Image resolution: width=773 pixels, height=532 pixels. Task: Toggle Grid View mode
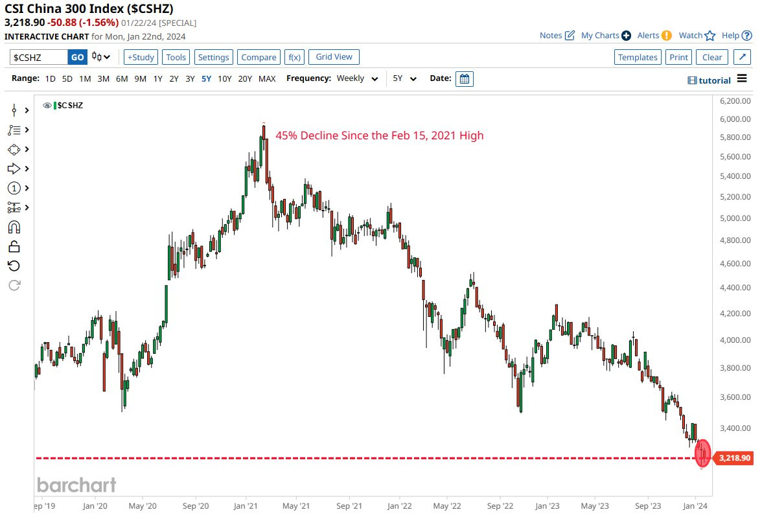tap(334, 57)
